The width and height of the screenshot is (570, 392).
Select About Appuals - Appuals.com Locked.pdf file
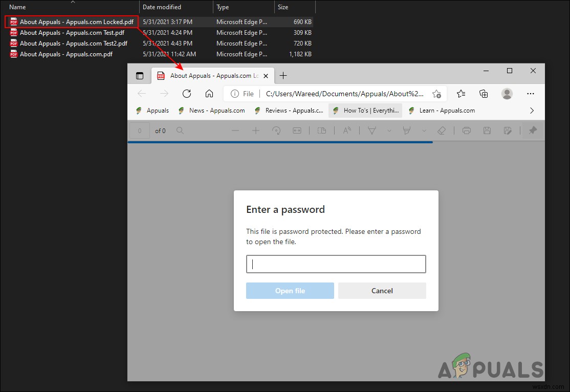coord(77,22)
